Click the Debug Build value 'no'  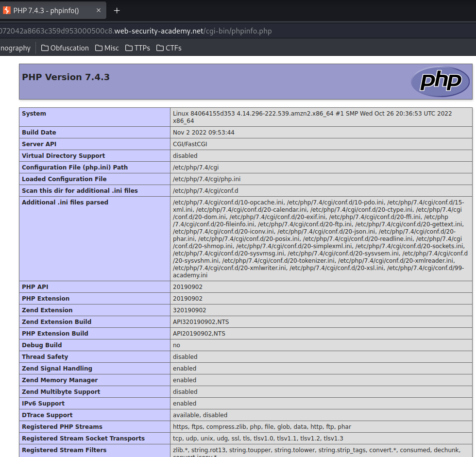click(x=176, y=345)
